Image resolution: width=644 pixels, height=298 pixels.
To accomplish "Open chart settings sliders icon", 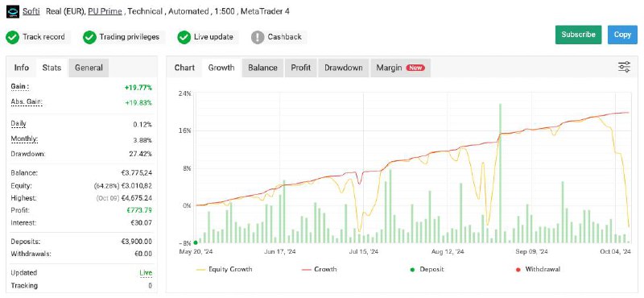I will click(625, 67).
